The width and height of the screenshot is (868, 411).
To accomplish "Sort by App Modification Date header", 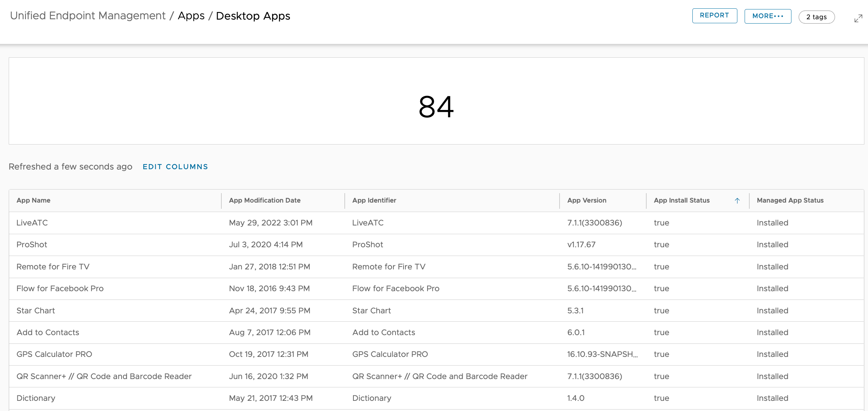I will (265, 200).
